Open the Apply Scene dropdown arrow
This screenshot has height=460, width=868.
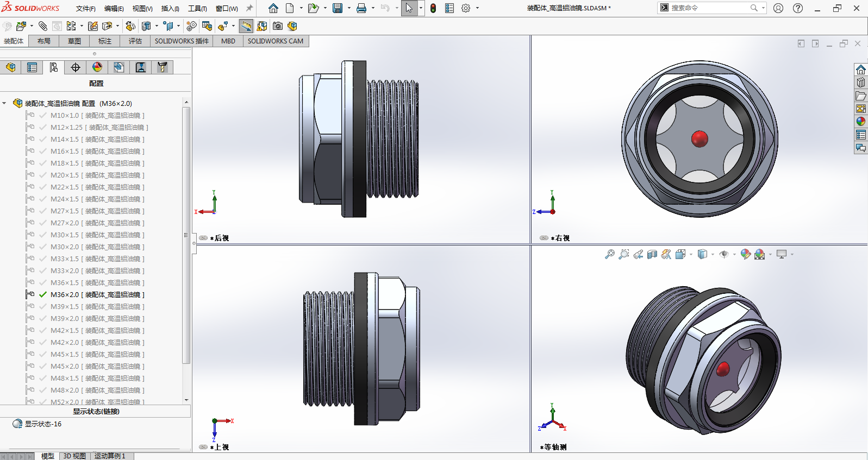[770, 254]
